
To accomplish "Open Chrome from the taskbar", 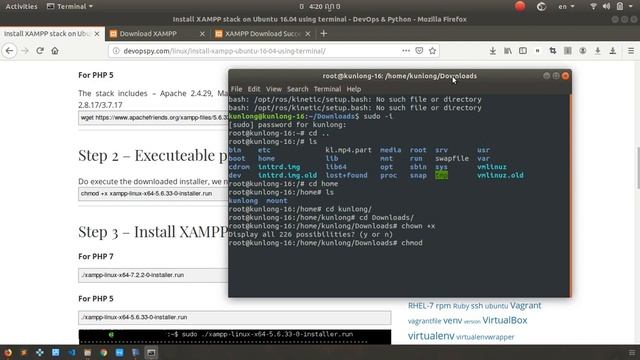I will coord(104,352).
